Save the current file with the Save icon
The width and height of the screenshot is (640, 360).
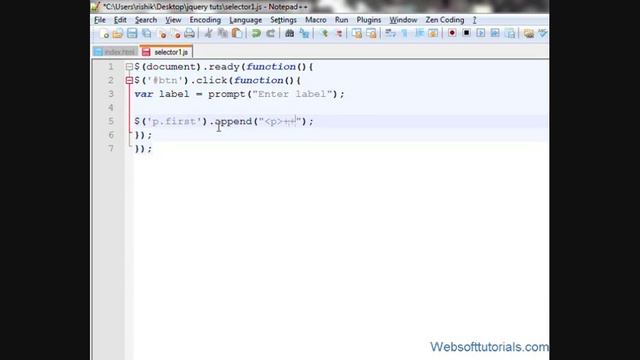coord(132,33)
